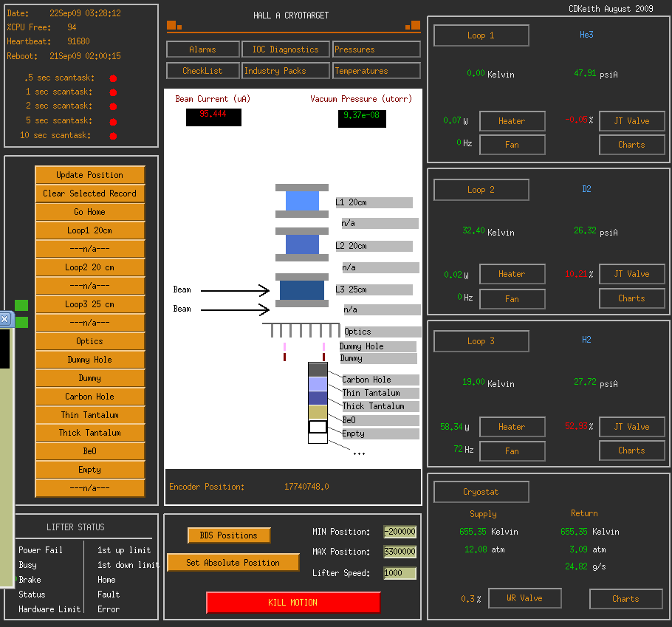Image resolution: width=672 pixels, height=627 pixels.
Task: Open Loop 1 Fan controls
Action: click(x=512, y=145)
